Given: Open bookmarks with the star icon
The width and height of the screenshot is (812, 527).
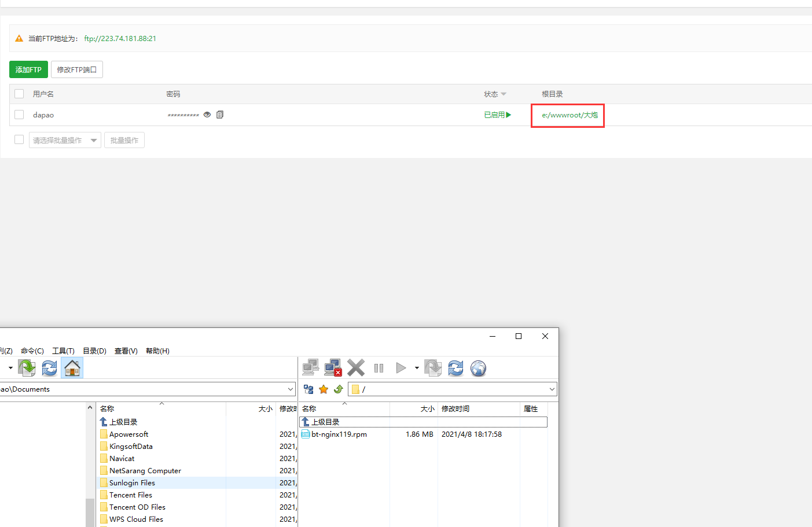Looking at the screenshot, I should coord(324,389).
